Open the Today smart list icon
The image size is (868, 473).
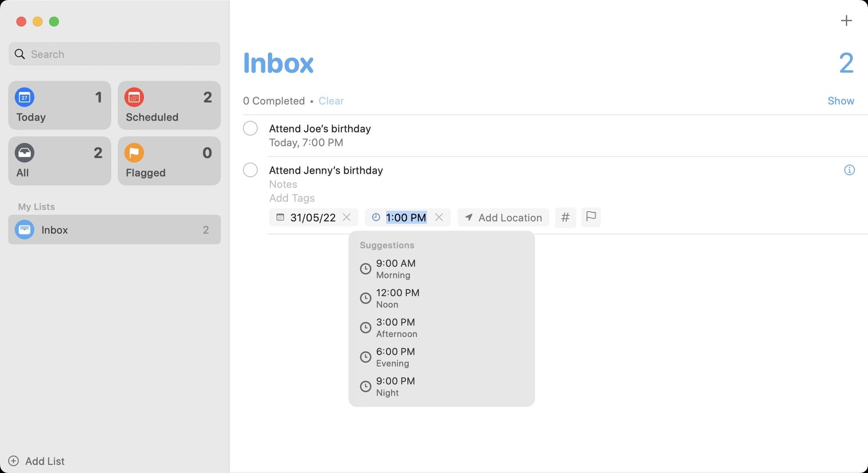point(25,98)
